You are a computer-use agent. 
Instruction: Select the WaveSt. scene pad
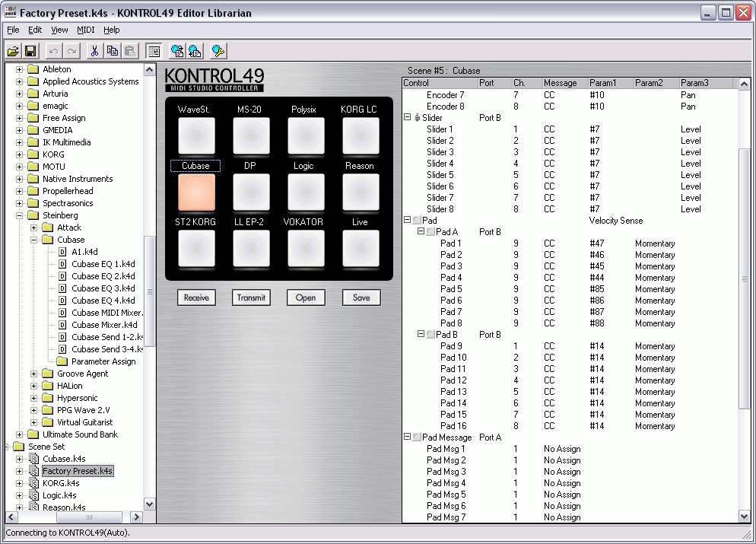tap(196, 136)
